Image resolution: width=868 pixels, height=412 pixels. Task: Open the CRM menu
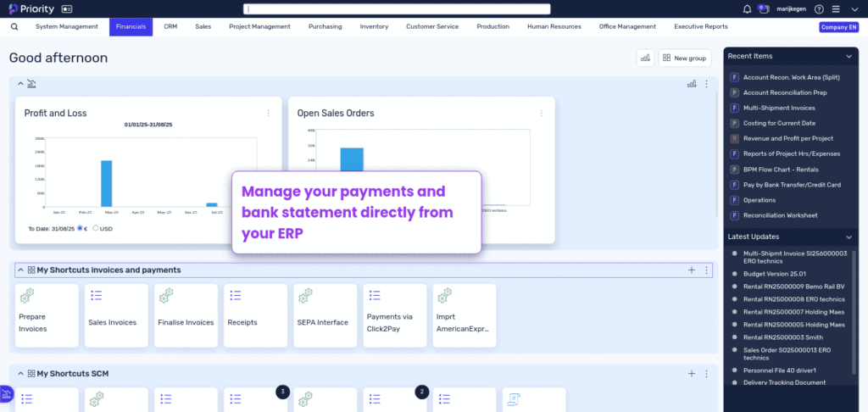click(170, 26)
